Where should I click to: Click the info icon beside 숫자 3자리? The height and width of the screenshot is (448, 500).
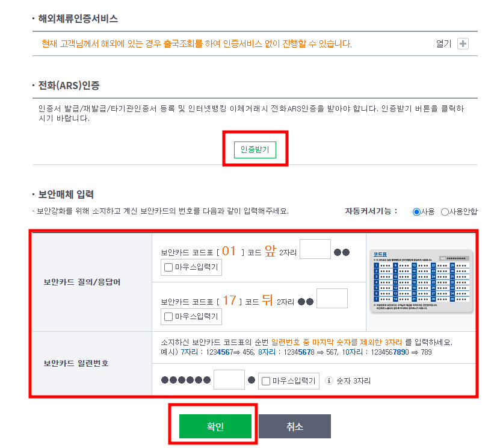click(329, 381)
